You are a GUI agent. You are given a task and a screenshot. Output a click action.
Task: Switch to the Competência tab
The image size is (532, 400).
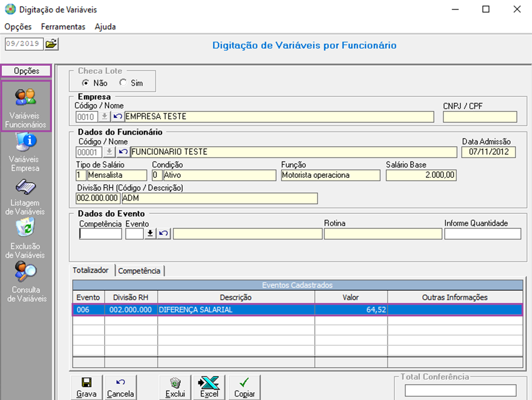139,271
